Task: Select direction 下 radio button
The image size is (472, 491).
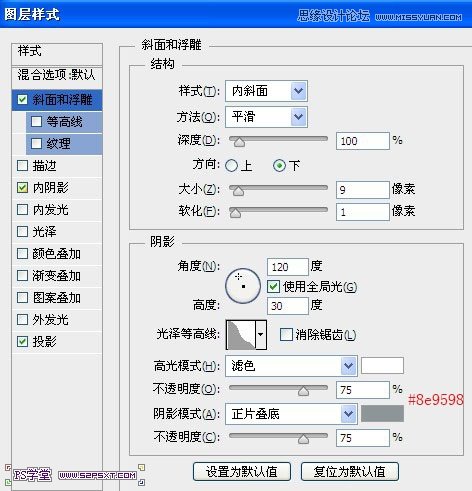Action: [x=279, y=166]
